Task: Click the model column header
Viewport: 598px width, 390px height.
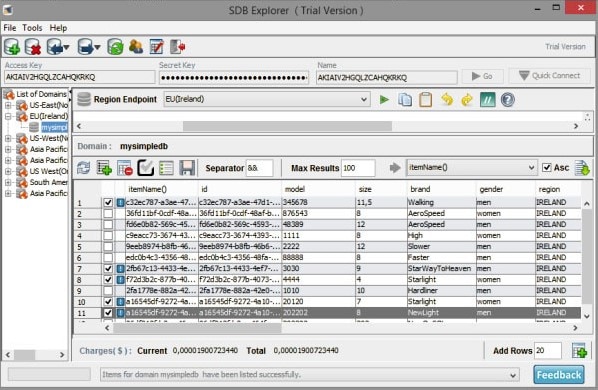Action: (294, 189)
